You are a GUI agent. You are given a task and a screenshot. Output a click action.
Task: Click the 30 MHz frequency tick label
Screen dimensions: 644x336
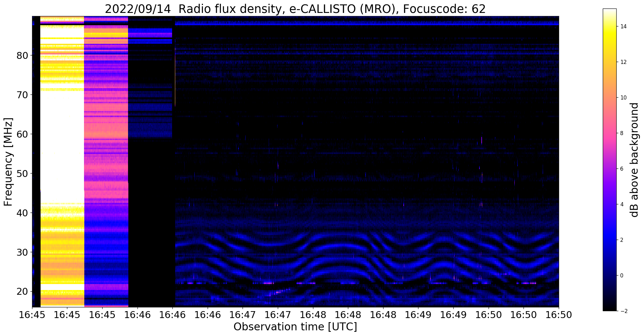tap(22, 252)
